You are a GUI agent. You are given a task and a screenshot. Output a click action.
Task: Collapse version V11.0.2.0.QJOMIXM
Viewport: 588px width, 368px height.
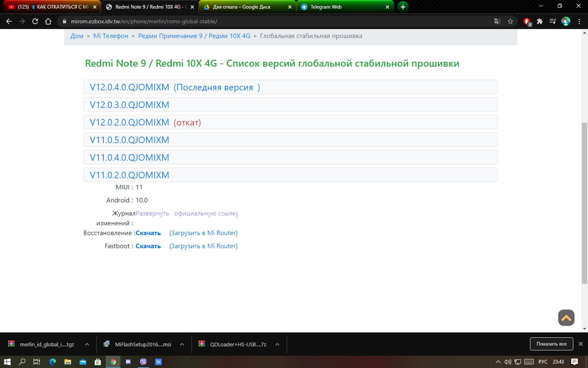click(290, 175)
